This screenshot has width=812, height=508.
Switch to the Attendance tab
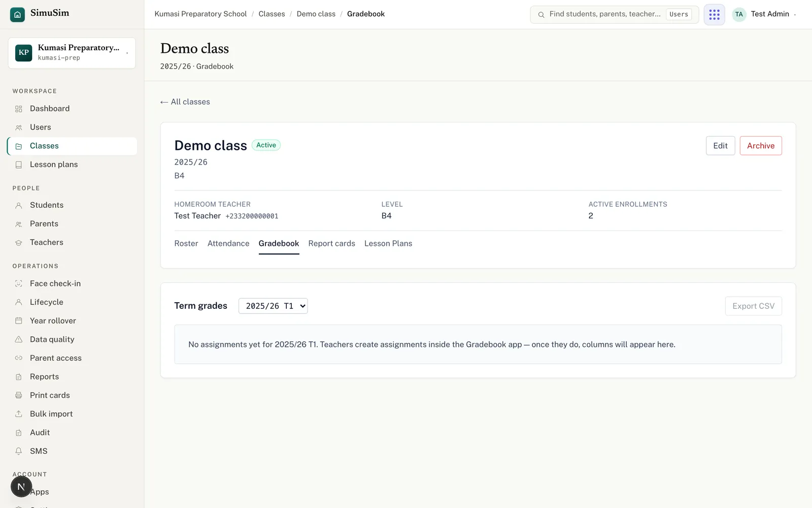(x=228, y=244)
